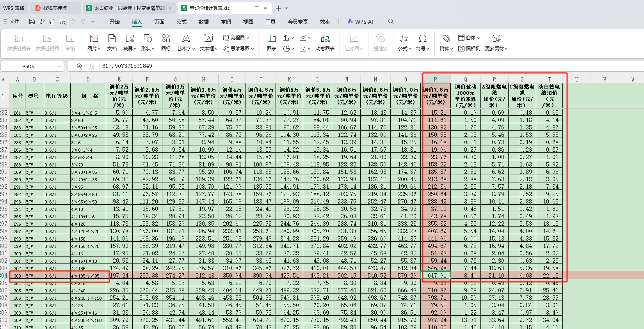Click the Undo arrow icon
The image size is (644, 329).
[x=73, y=21]
